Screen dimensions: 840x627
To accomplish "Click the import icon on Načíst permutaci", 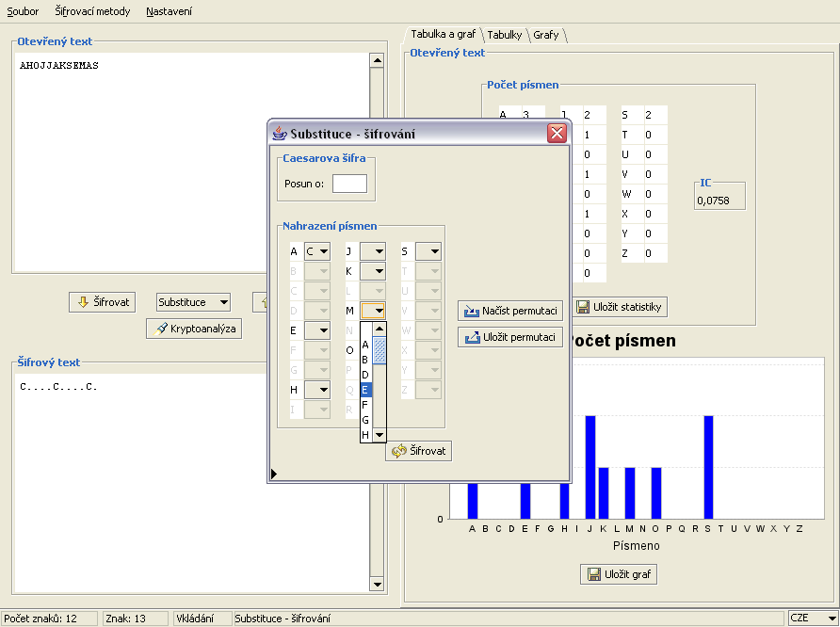I will (472, 311).
